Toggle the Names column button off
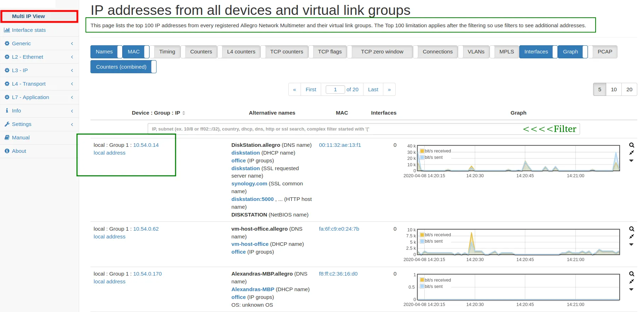The image size is (644, 312). [x=104, y=52]
